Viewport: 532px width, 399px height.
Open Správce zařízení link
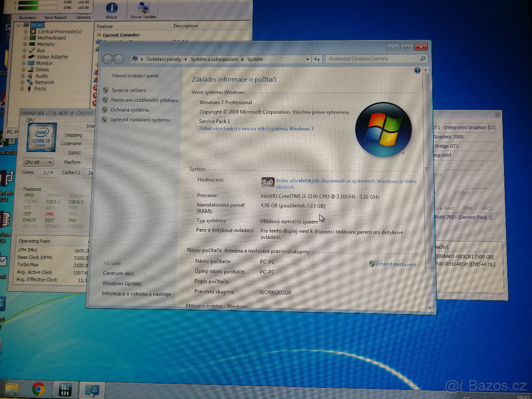pos(129,90)
